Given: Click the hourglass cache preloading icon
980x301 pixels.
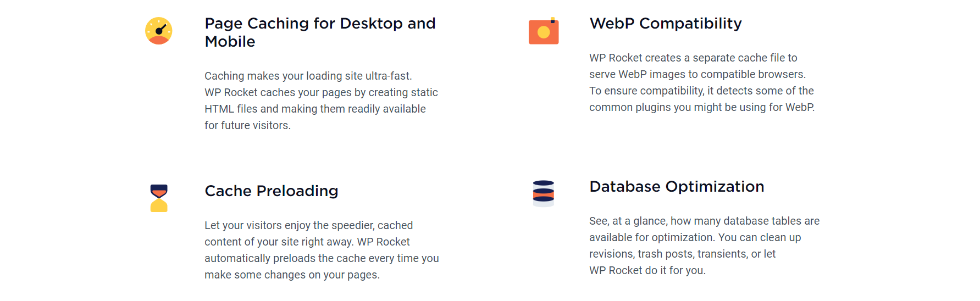Looking at the screenshot, I should click(159, 198).
